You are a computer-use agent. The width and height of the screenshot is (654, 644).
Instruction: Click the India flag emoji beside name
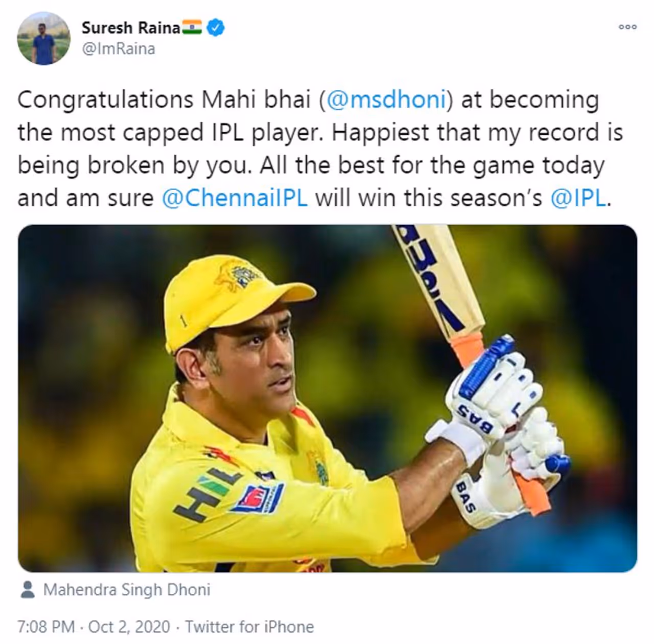point(193,27)
